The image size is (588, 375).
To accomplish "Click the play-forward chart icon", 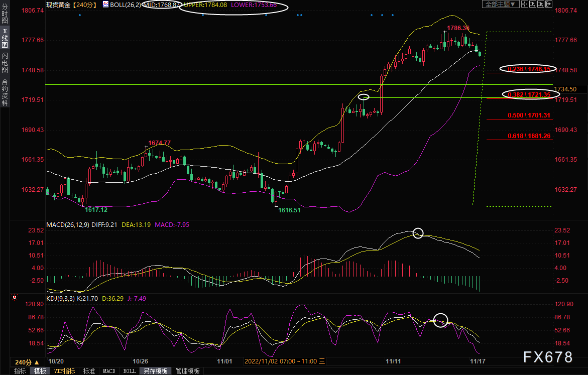I will coord(540,4).
